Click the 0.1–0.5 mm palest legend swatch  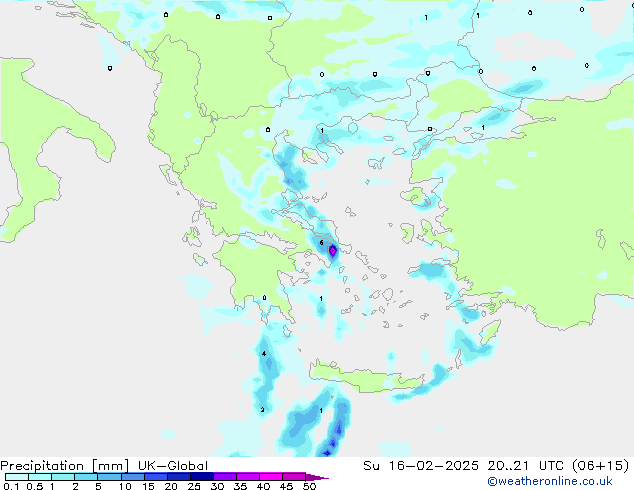point(17,477)
